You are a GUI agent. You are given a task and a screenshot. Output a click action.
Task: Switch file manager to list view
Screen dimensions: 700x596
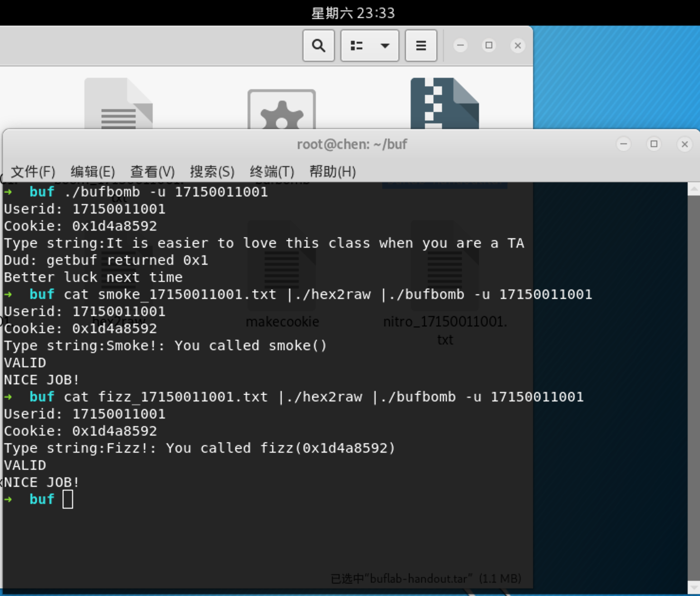pos(357,46)
